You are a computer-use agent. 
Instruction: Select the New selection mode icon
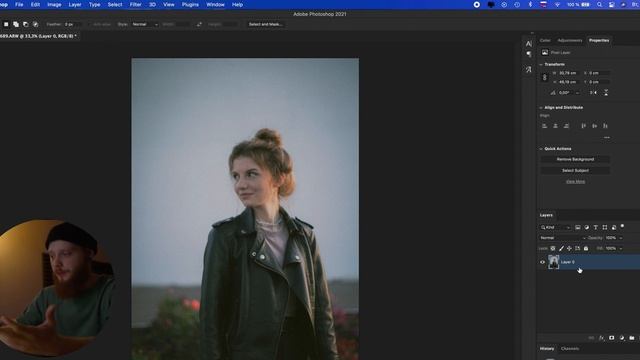pos(6,24)
